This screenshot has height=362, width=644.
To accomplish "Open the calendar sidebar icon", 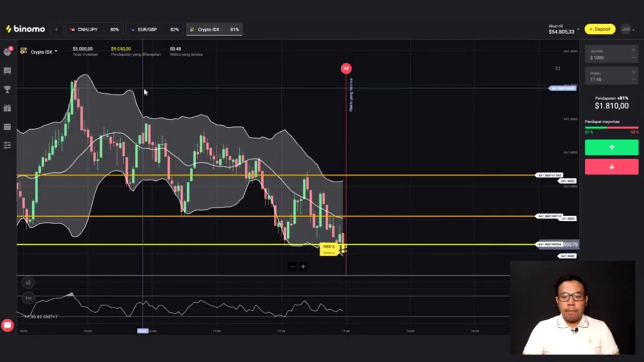I will [x=8, y=127].
